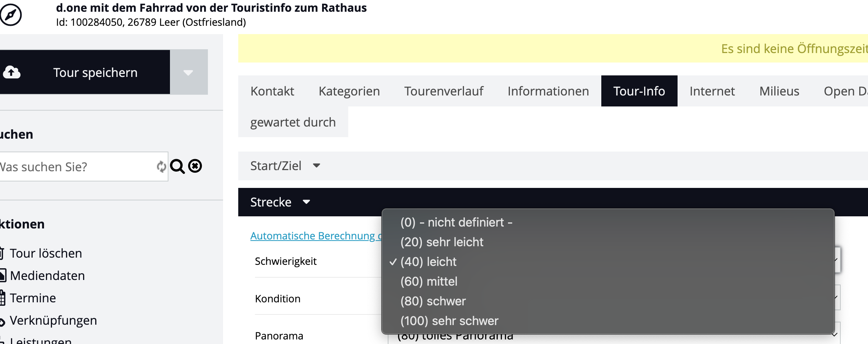The height and width of the screenshot is (344, 868).
Task: Open the Verknüpfungen action link
Action: (53, 321)
